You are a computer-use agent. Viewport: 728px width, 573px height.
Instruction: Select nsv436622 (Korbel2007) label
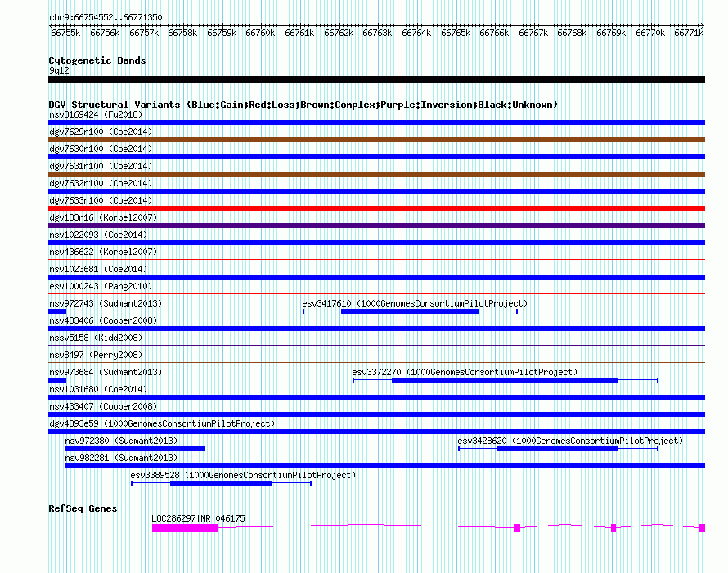click(x=103, y=252)
